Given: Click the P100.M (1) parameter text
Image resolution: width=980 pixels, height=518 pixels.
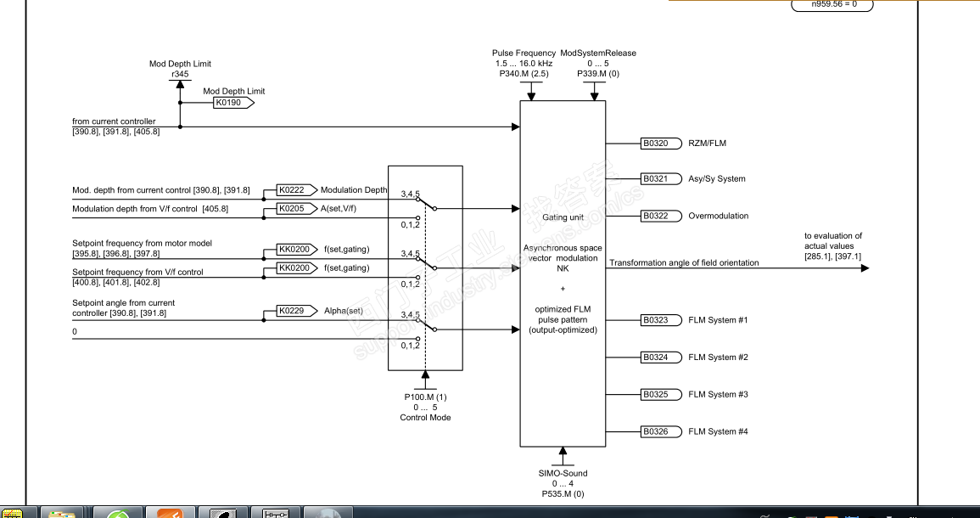Looking at the screenshot, I should pos(426,397).
